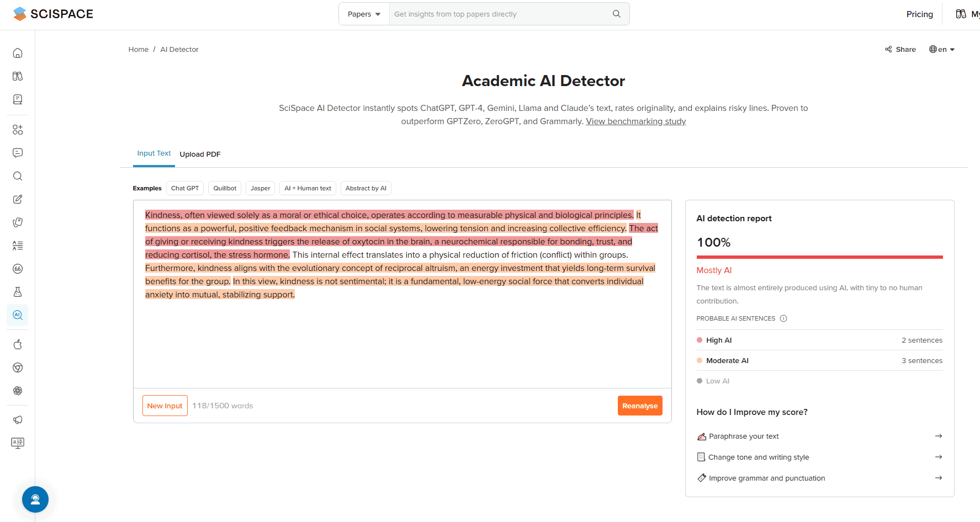Expand the 'en' language selector

click(942, 49)
